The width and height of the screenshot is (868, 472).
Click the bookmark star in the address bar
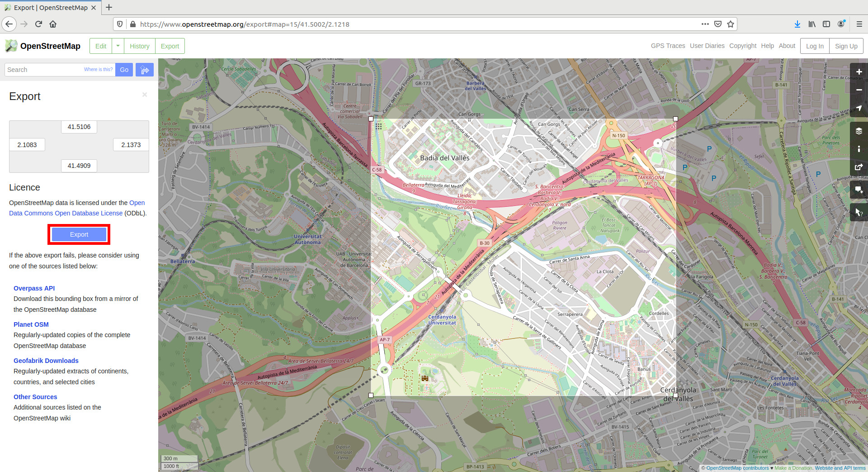pyautogui.click(x=730, y=24)
